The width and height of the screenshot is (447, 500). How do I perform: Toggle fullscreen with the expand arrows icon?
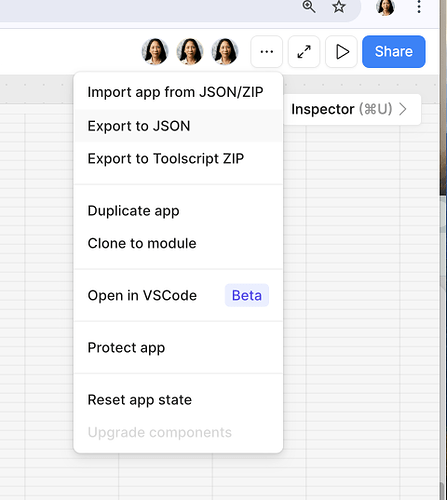304,52
